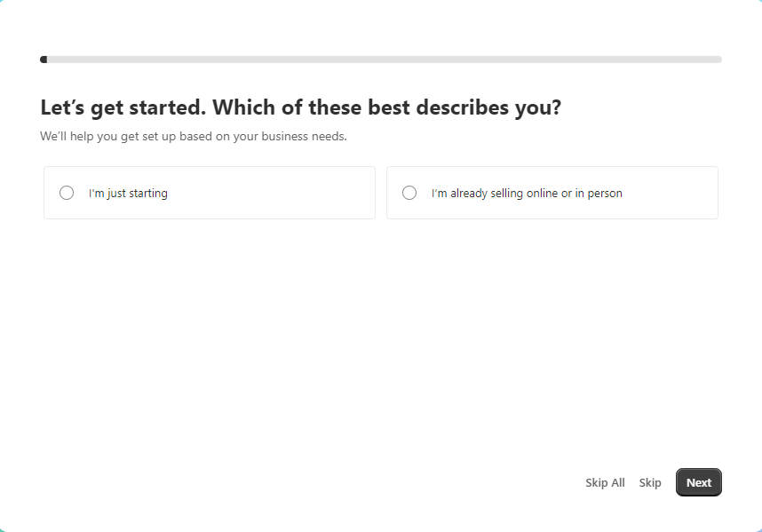
Task: Click the "I'm just starting" label text
Action: [128, 193]
